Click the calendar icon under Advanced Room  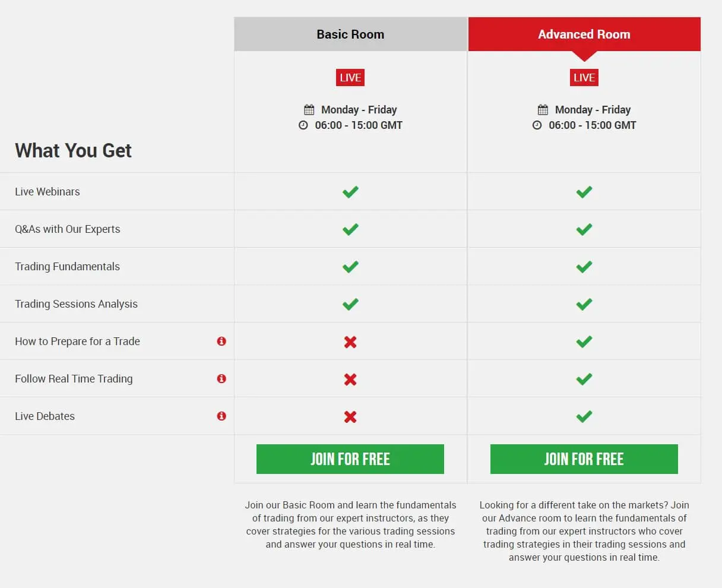coord(543,109)
